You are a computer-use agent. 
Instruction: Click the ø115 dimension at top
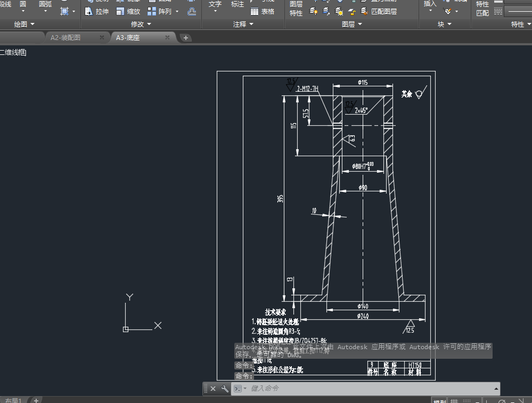[362, 83]
